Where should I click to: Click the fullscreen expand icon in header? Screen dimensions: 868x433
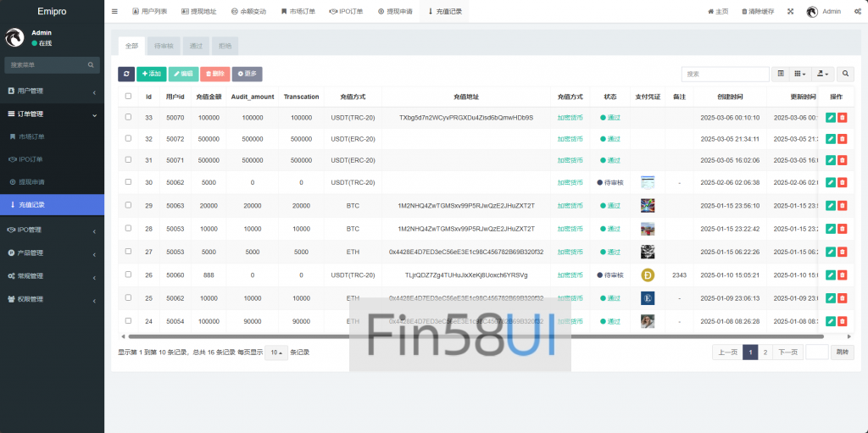tap(790, 12)
